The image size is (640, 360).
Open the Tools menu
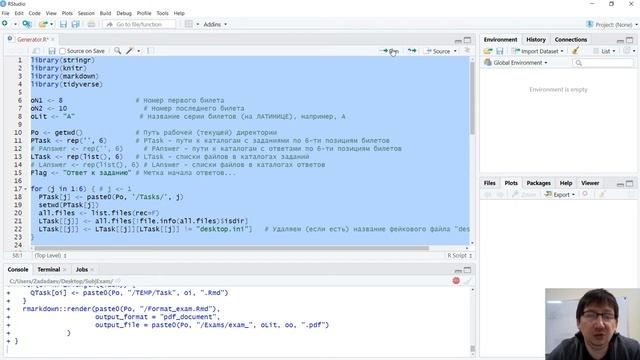pos(162,13)
